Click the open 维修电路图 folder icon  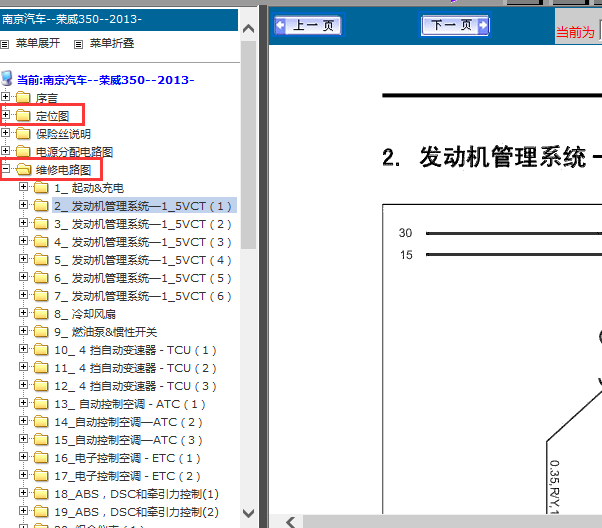coord(23,169)
